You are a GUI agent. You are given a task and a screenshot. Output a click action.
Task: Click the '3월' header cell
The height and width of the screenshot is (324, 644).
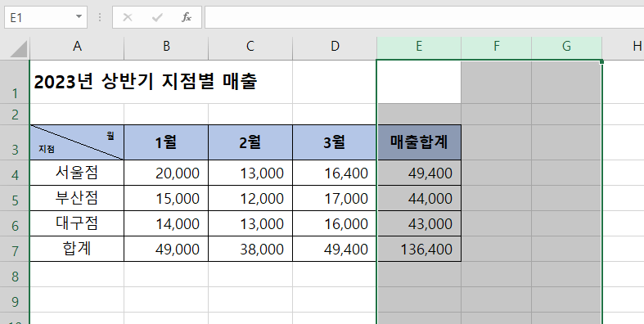335,142
